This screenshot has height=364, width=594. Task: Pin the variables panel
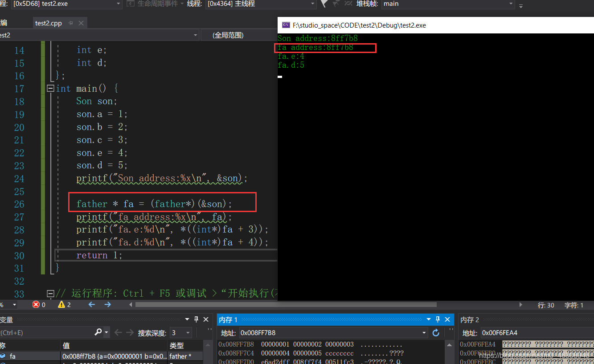pyautogui.click(x=196, y=319)
